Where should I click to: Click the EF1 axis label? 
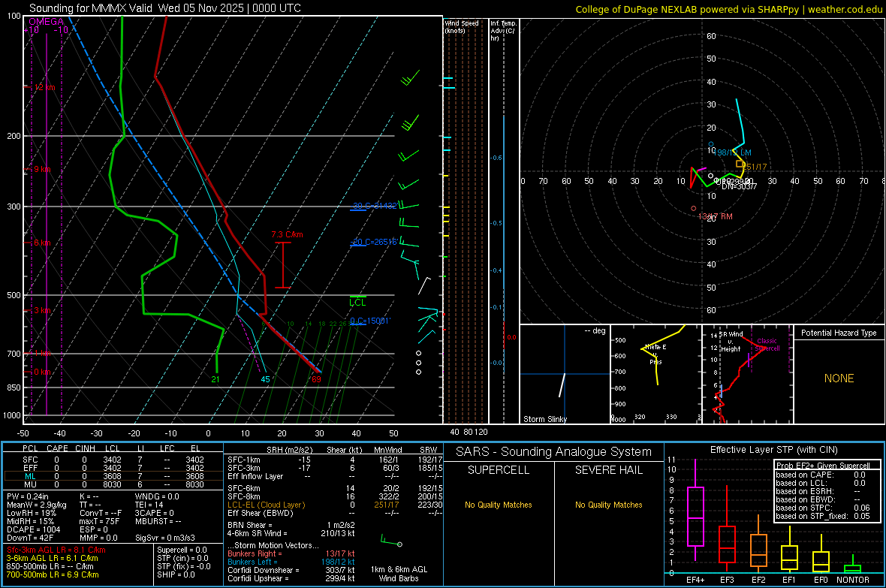pos(789,580)
